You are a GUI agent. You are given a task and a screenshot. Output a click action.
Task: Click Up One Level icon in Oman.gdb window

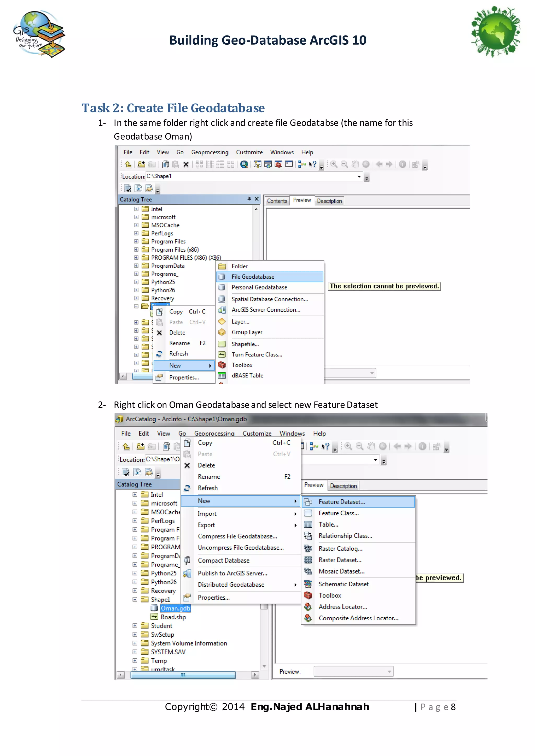tap(126, 446)
